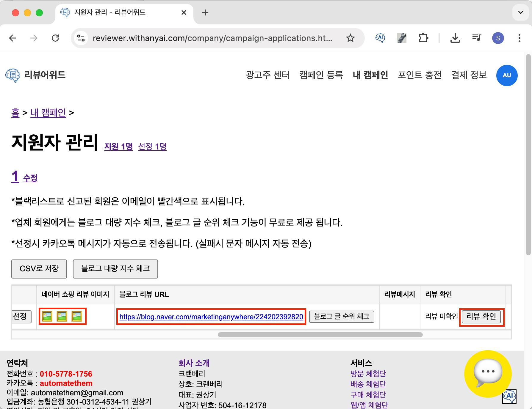Bookmark this page with the star icon
The width and height of the screenshot is (532, 409).
[350, 38]
